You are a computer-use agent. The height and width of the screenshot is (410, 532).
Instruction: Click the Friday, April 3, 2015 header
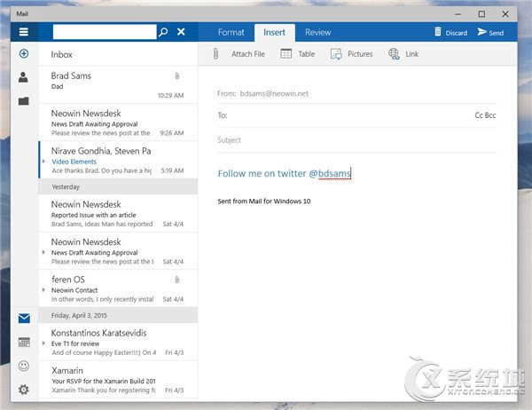[x=118, y=316]
